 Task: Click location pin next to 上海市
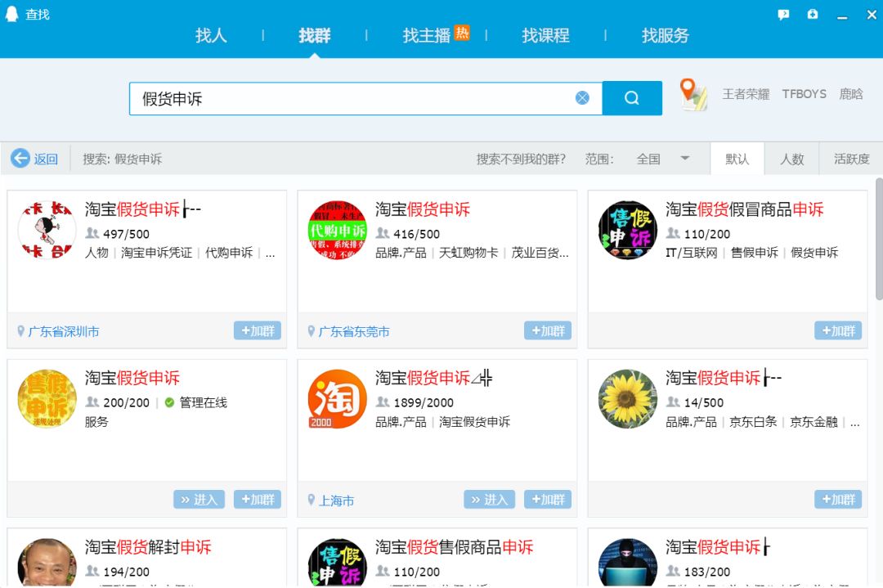312,500
